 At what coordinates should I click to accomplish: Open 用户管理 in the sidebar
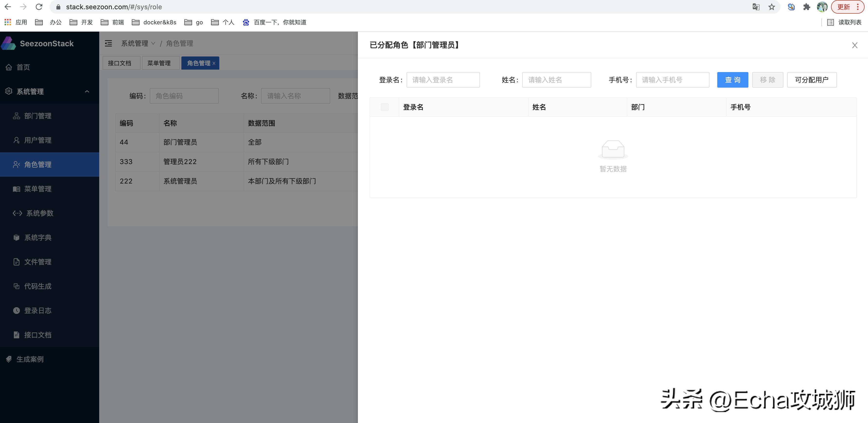[50, 140]
